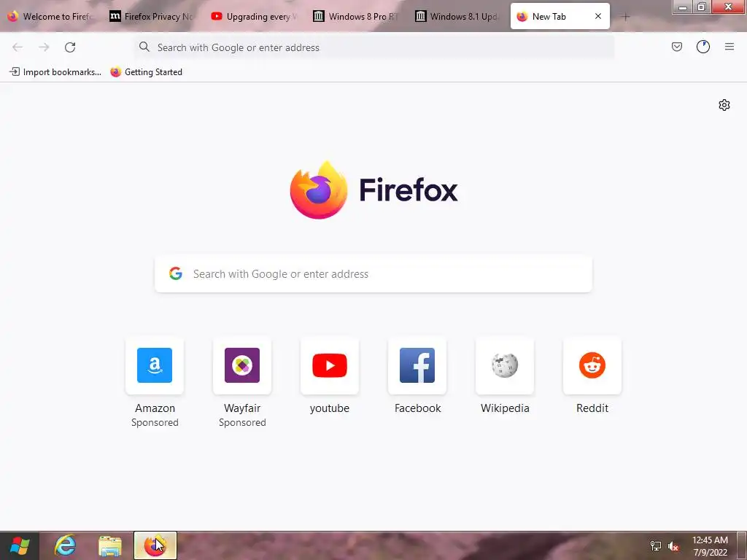
Task: Click Show desktop sliver at taskbar end
Action: click(742, 545)
